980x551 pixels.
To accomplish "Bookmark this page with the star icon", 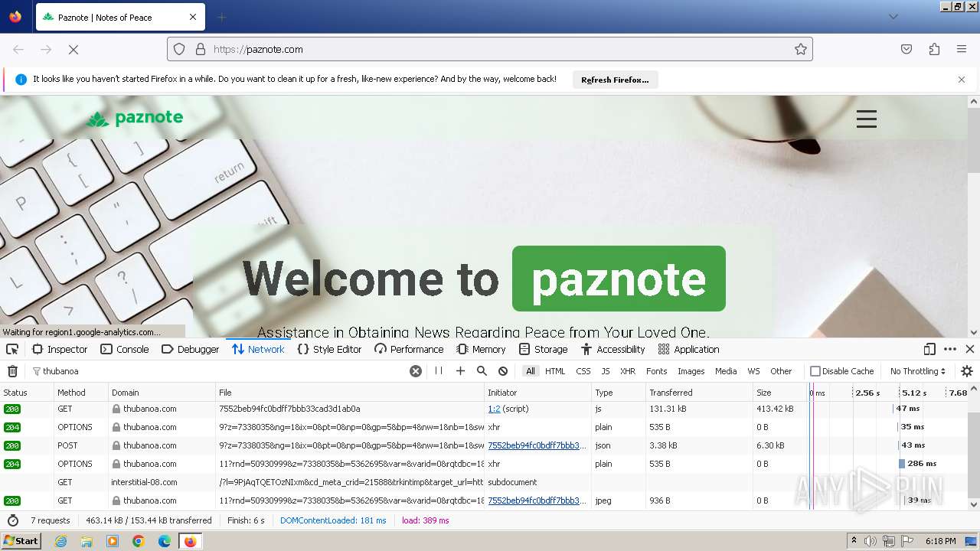I will 801,49.
